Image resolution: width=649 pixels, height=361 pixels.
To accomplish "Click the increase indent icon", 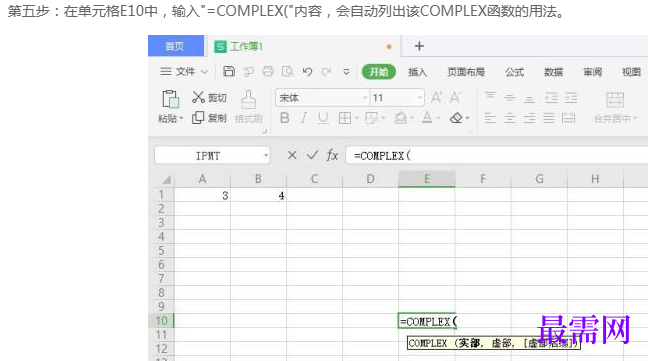I will pyautogui.click(x=571, y=98).
